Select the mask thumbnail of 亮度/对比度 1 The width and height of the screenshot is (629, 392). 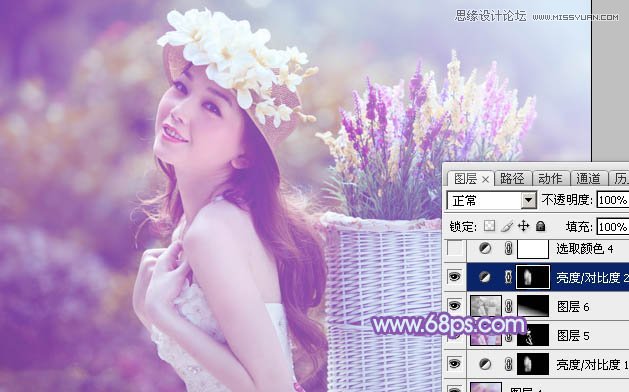[533, 364]
